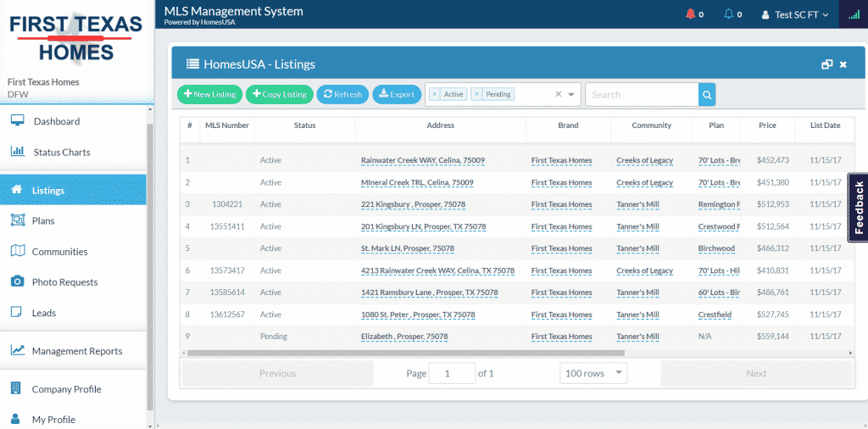Navigate to Communities in the sidebar
Viewport: 868px width, 429px height.
pos(59,252)
